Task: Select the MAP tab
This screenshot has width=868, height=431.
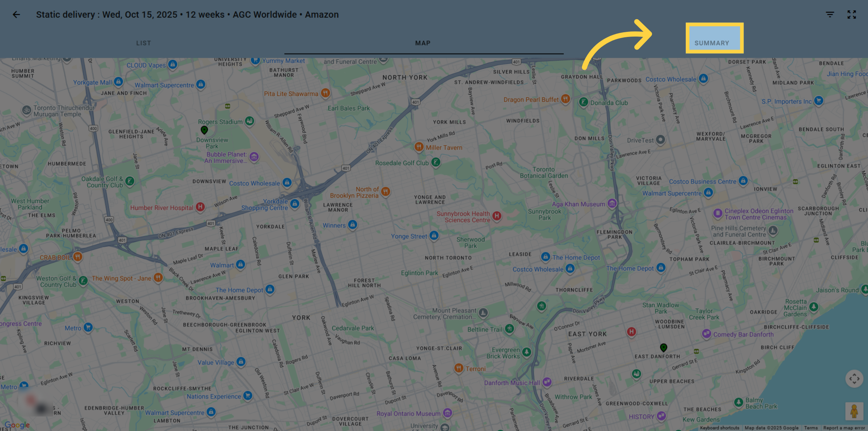Action: (423, 43)
